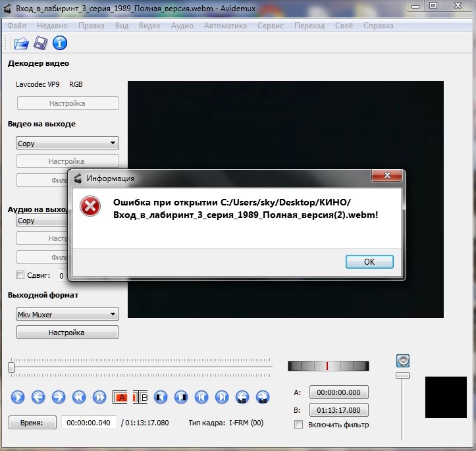Click the Время button
The width and height of the screenshot is (476, 451).
click(x=32, y=423)
